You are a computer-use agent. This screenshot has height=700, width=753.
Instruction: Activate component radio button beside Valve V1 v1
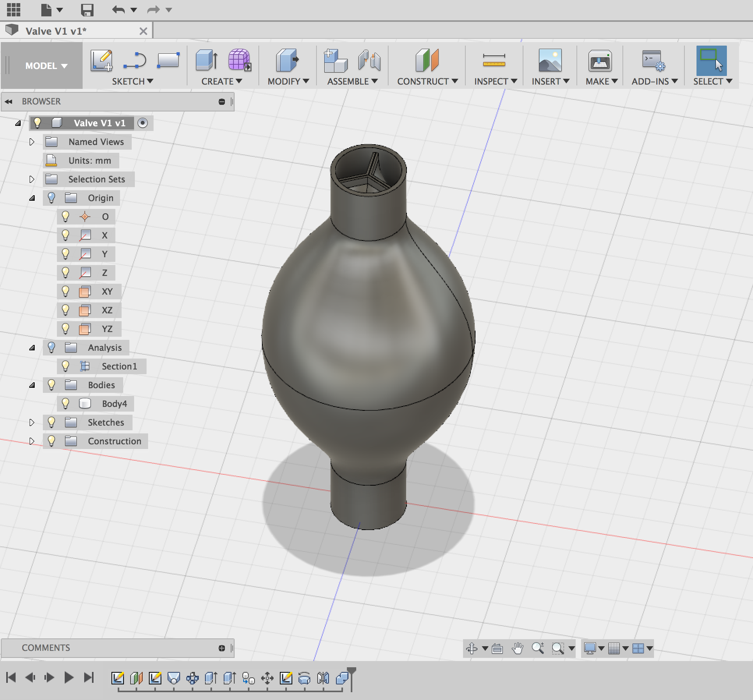[143, 123]
